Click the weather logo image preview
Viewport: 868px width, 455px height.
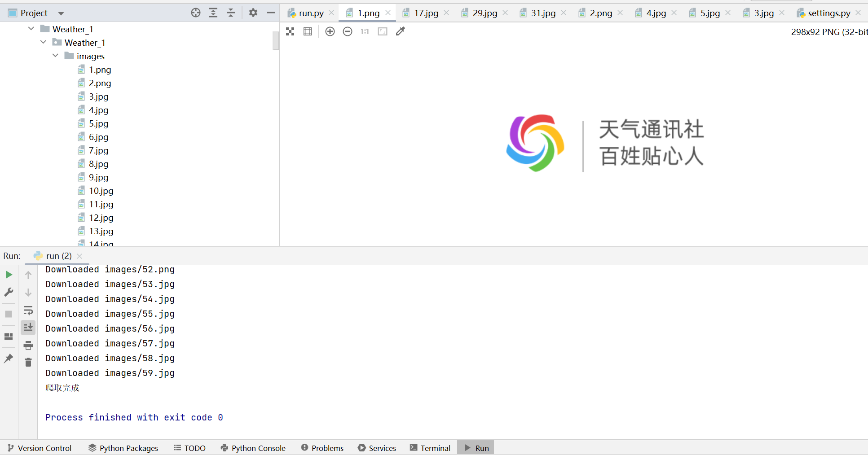605,143
